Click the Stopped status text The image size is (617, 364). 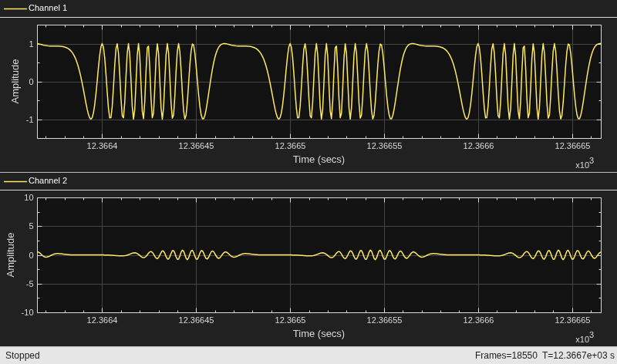pos(22,356)
